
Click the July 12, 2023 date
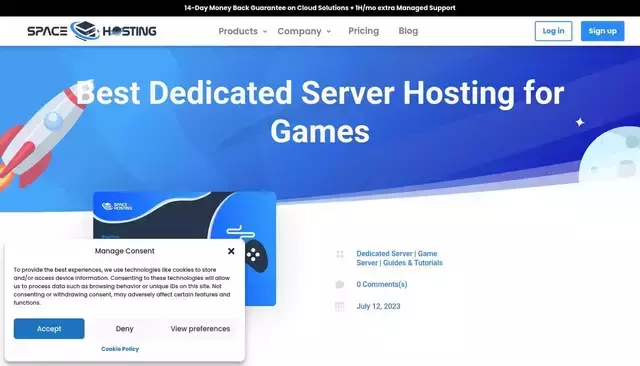[x=378, y=306]
